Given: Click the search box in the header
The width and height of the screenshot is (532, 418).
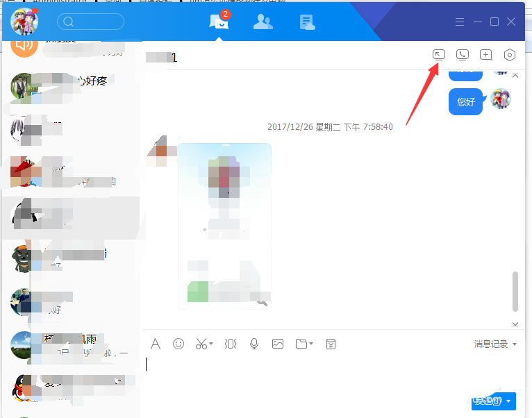Looking at the screenshot, I should tap(90, 22).
